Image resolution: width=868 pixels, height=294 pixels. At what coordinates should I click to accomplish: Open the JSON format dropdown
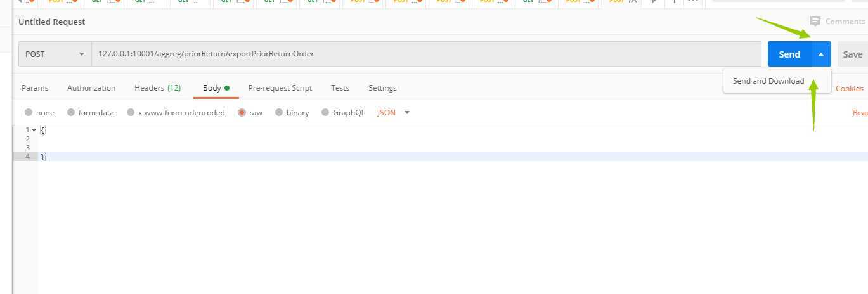(x=394, y=113)
